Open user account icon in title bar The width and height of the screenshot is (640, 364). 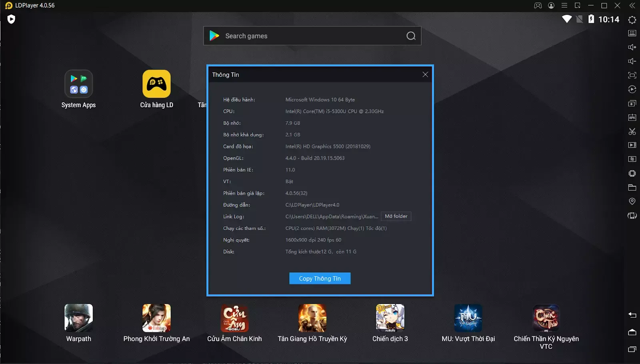tap(551, 6)
